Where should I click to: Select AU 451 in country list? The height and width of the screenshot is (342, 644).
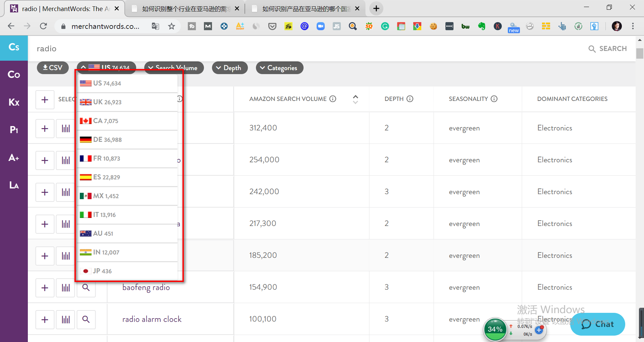point(127,233)
